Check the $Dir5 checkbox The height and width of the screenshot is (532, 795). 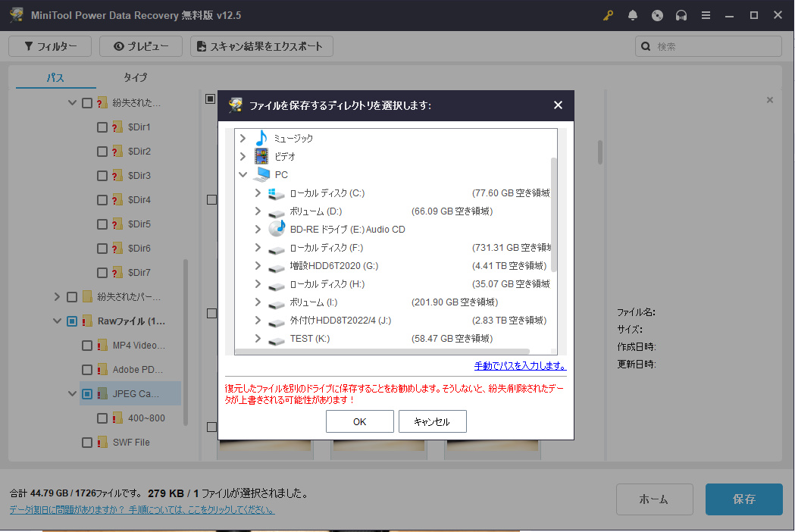point(102,224)
